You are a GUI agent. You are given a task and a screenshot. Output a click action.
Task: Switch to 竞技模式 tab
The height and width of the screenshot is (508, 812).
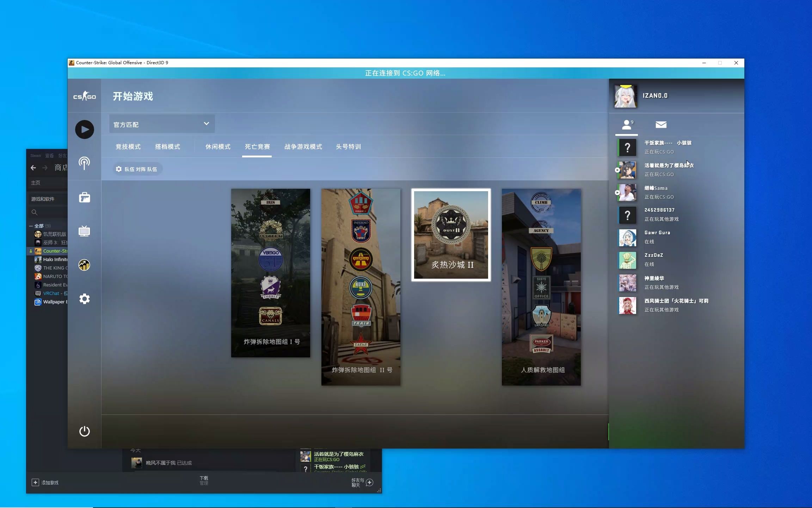click(128, 146)
